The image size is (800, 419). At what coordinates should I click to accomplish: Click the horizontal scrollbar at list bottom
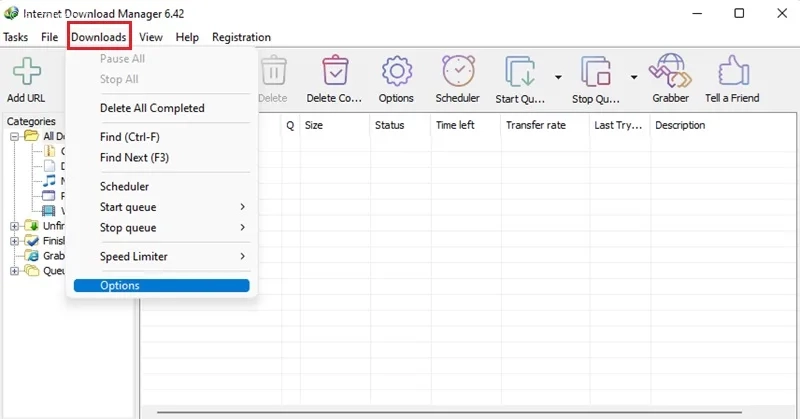coord(449,412)
